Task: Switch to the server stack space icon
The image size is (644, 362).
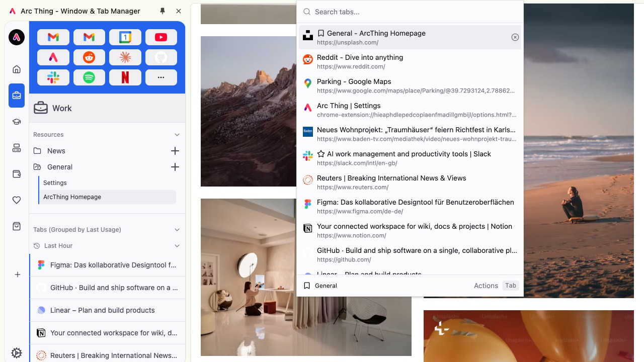Action: pos(17,148)
